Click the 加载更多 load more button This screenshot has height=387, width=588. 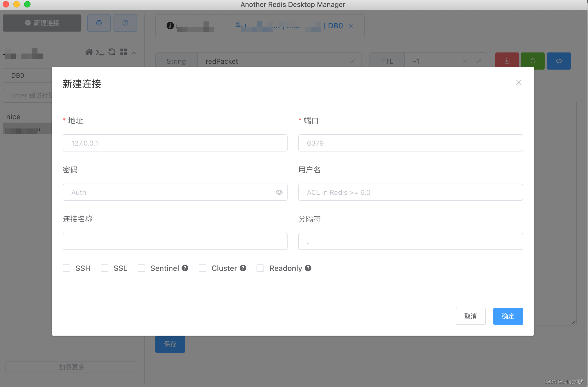pos(72,367)
